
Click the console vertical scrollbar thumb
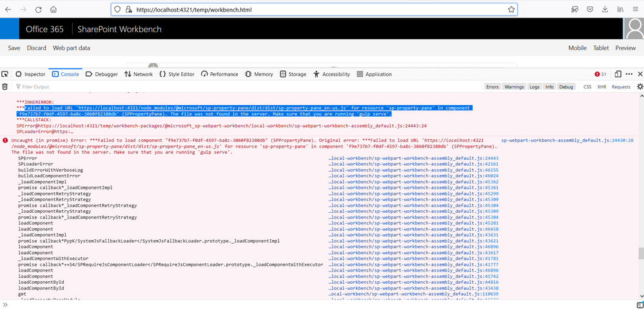point(641,253)
